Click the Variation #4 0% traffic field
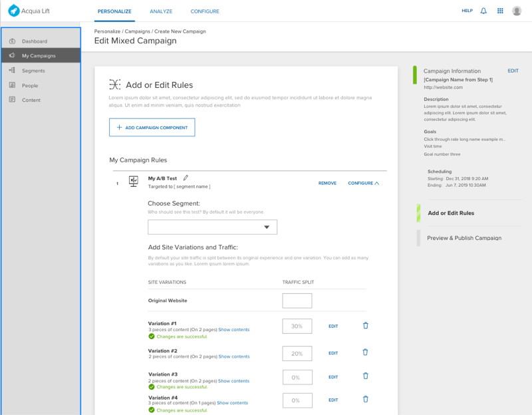Image resolution: width=532 pixels, height=415 pixels. point(297,400)
